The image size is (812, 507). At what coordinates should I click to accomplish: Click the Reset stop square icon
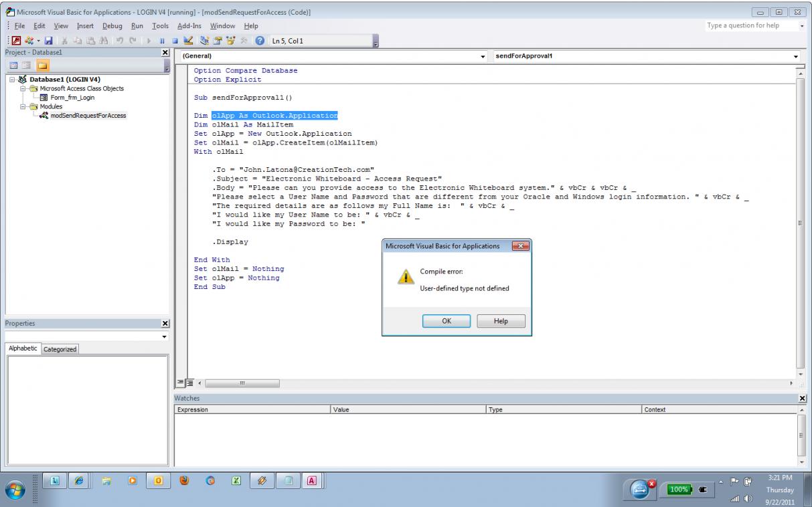(175, 41)
